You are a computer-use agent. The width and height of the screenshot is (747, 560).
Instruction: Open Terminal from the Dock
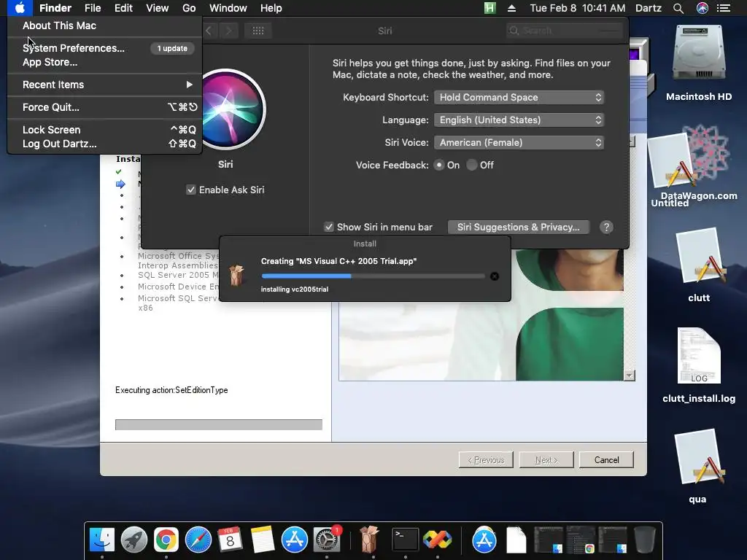pyautogui.click(x=405, y=540)
